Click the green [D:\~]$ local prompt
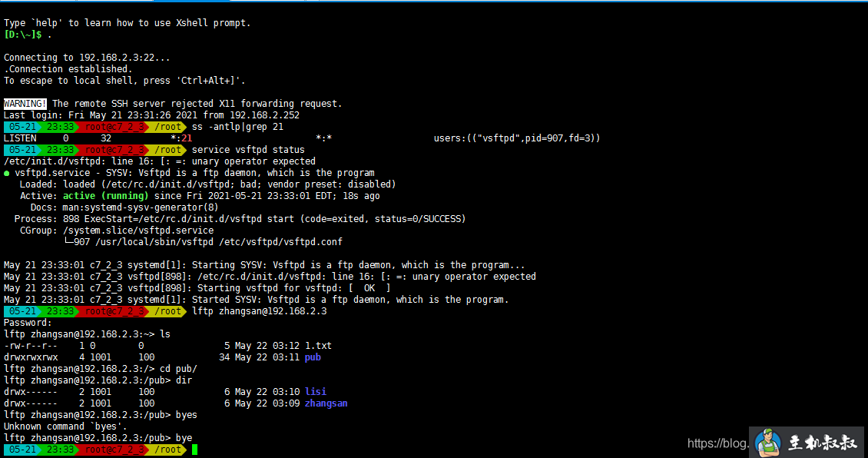 point(23,35)
